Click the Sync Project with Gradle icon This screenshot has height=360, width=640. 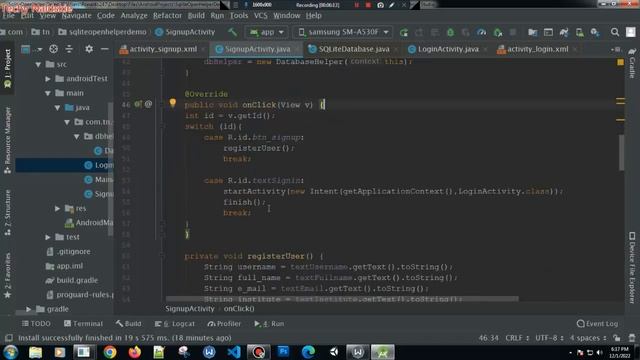pos(564,32)
